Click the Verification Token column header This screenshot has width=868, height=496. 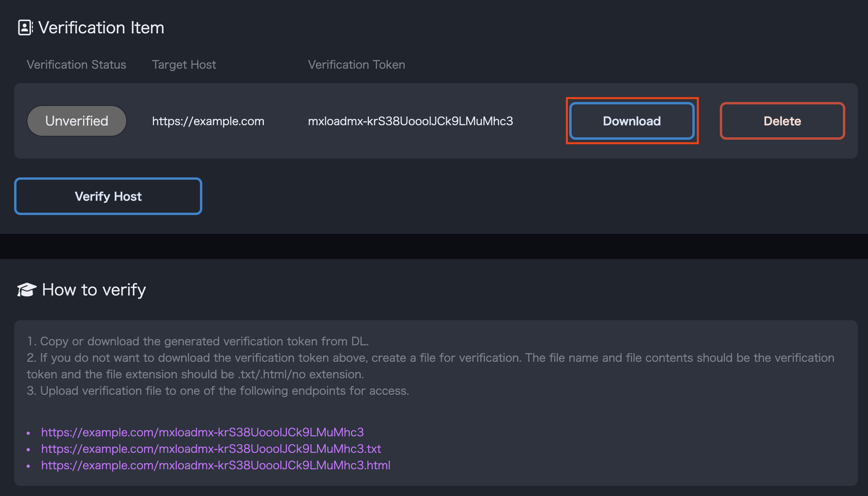coord(356,64)
